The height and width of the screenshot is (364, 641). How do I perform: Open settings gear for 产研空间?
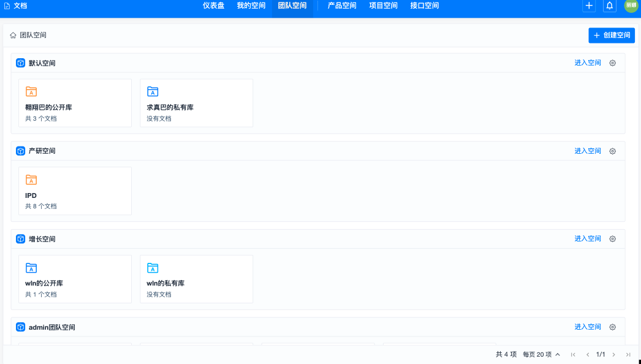612,151
